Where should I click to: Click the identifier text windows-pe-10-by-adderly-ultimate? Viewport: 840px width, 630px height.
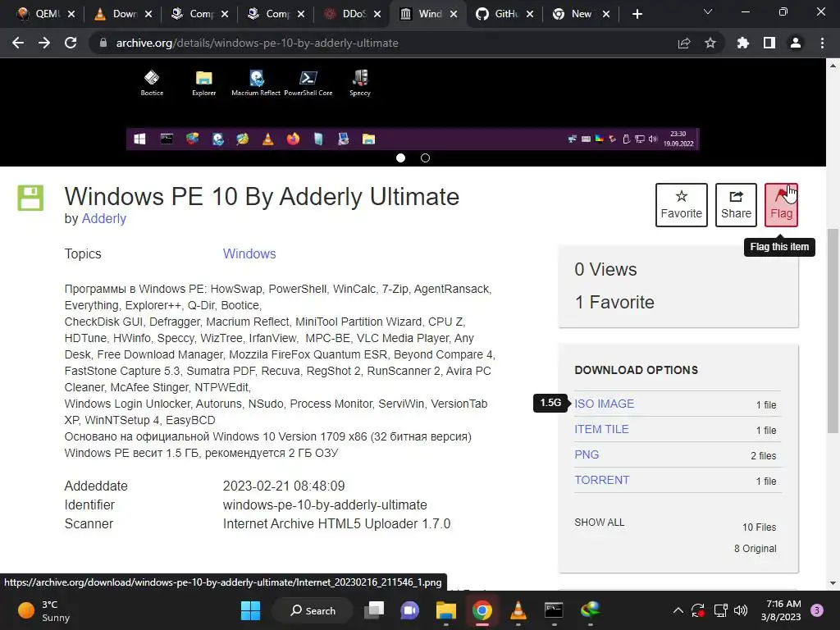(325, 505)
